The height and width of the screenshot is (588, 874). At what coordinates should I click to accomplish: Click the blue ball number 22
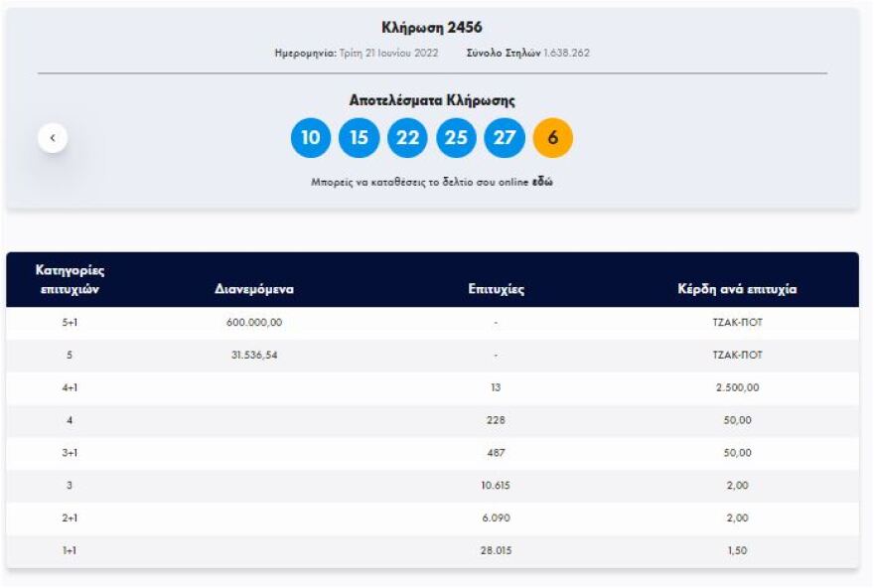pyautogui.click(x=407, y=138)
